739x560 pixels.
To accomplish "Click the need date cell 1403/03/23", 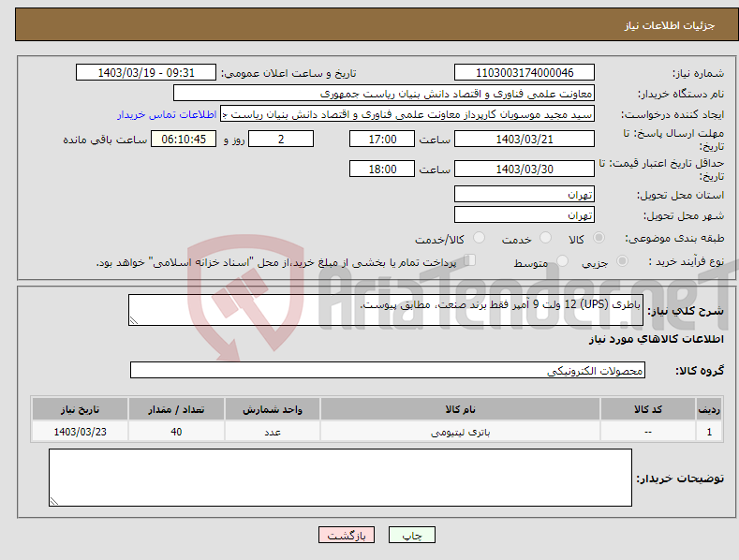I will tap(81, 432).
